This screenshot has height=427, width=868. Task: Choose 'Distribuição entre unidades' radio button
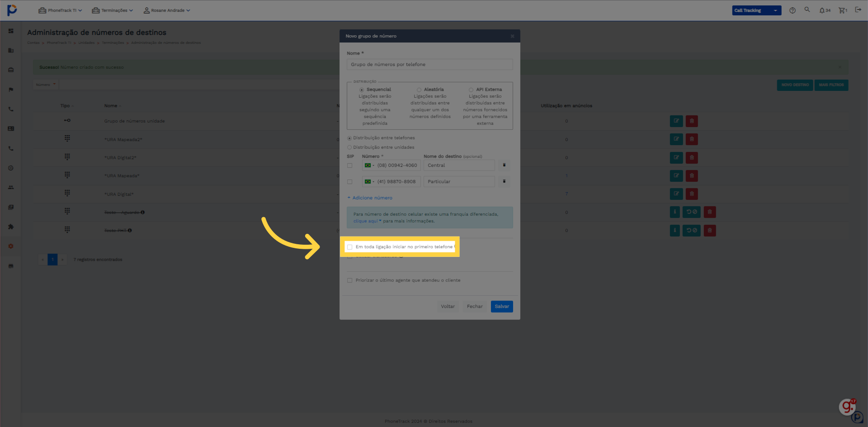349,147
